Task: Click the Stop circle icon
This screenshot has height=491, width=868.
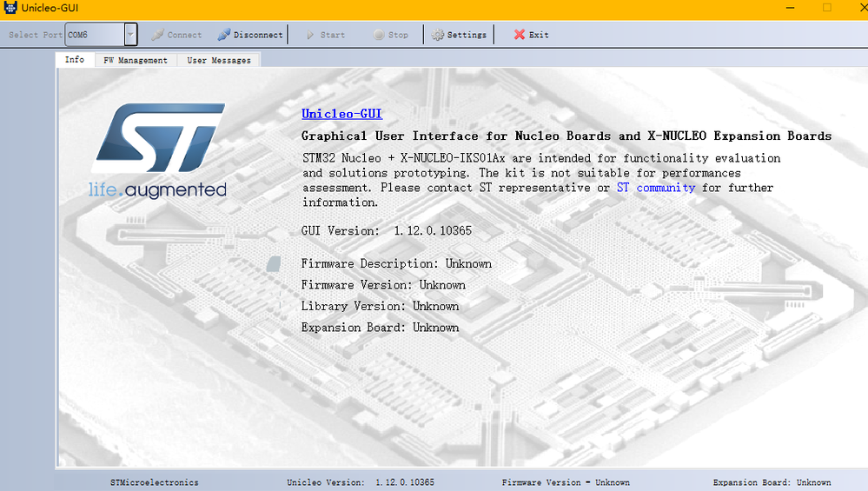Action: [379, 34]
